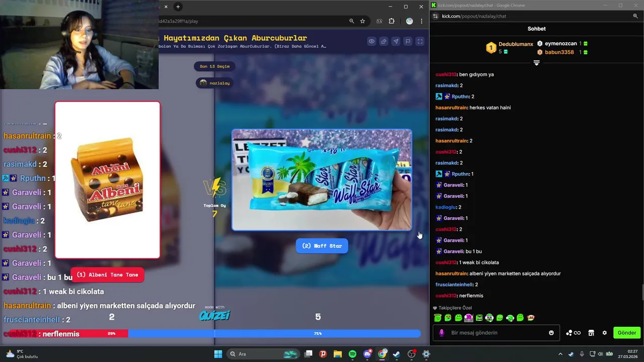Click the nazlalay user badge
This screenshot has height=362, width=644.
[x=214, y=83]
